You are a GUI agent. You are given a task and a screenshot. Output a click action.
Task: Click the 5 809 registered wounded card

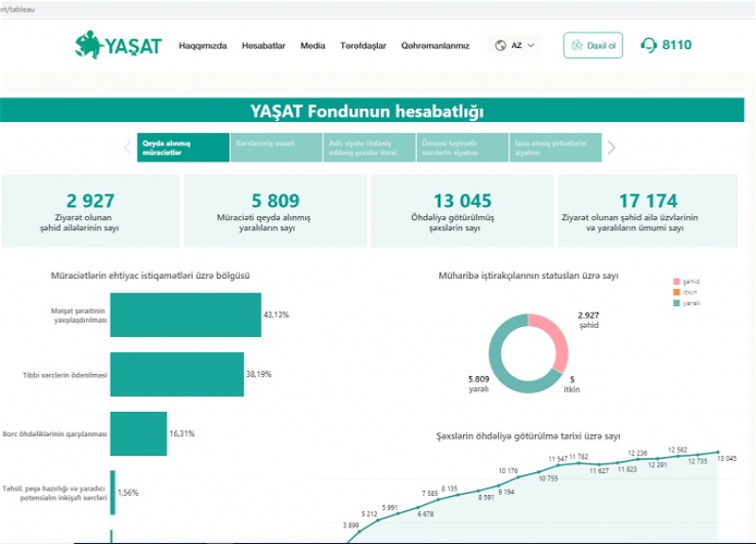point(275,211)
